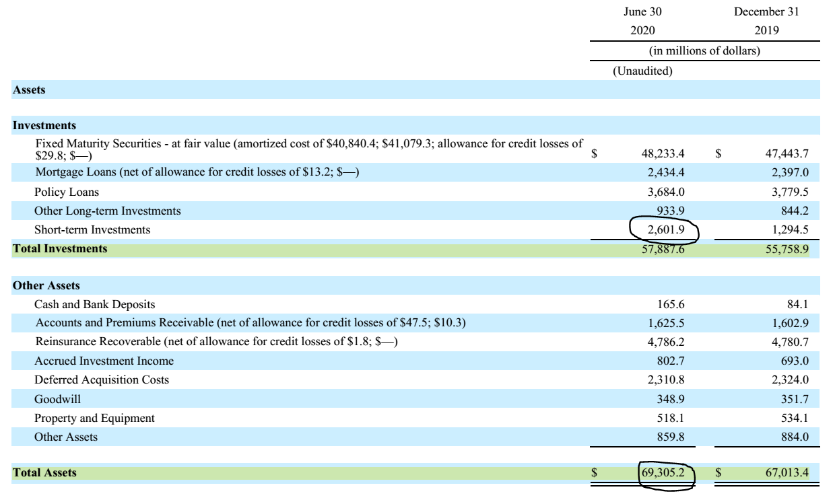Image resolution: width=835 pixels, height=504 pixels.
Task: Click the Property and Equipment row label
Action: (x=94, y=419)
